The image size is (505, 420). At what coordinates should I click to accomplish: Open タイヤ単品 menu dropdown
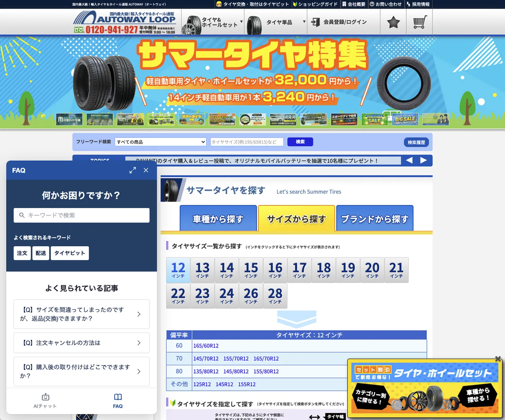click(276, 22)
